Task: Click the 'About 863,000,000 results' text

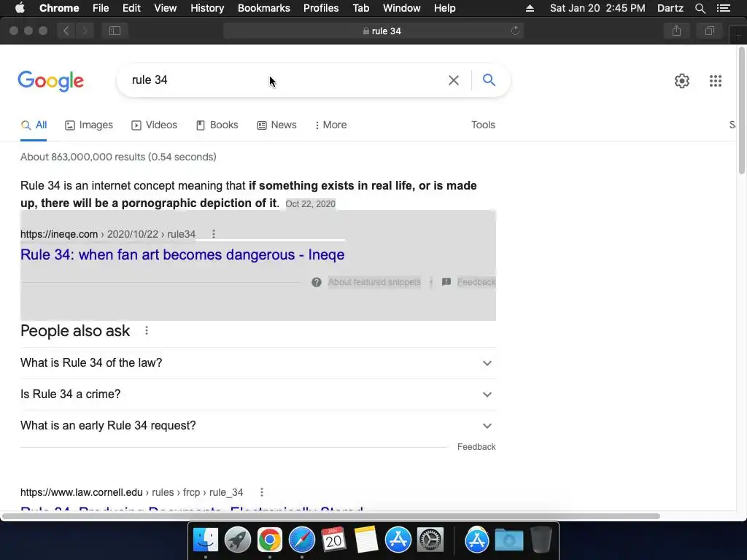Action: click(118, 157)
